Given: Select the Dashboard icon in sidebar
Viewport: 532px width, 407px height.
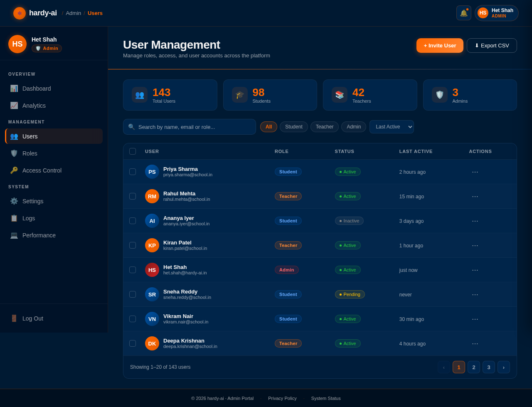Looking at the screenshot, I should [14, 88].
